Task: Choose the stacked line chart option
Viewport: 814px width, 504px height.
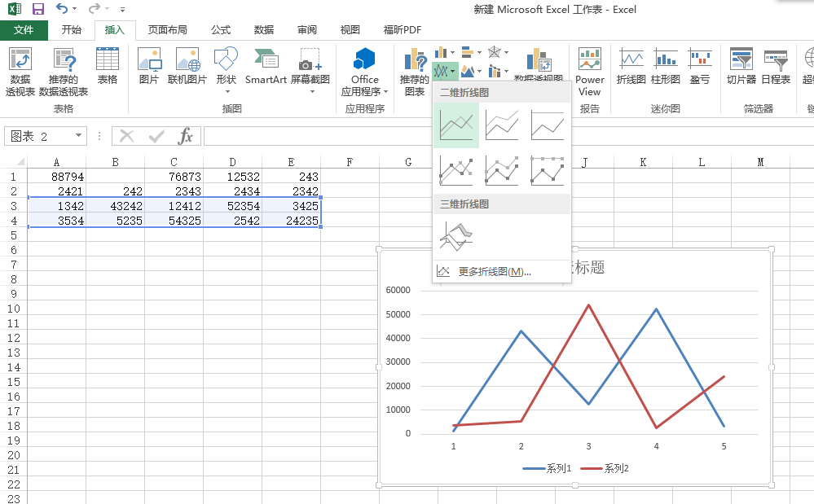Action: [501, 125]
